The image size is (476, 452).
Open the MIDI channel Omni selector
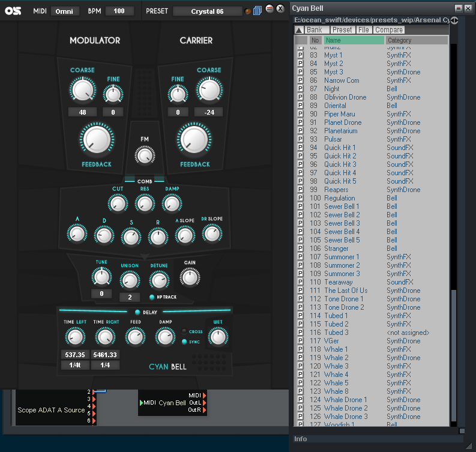point(64,11)
